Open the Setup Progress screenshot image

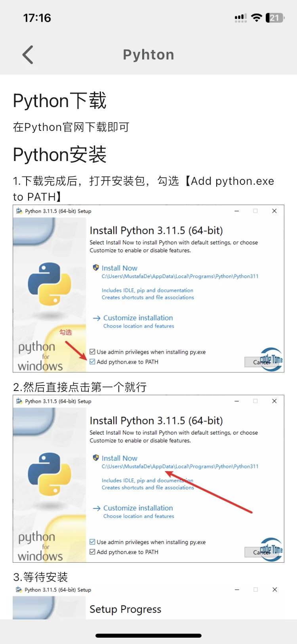(x=148, y=602)
